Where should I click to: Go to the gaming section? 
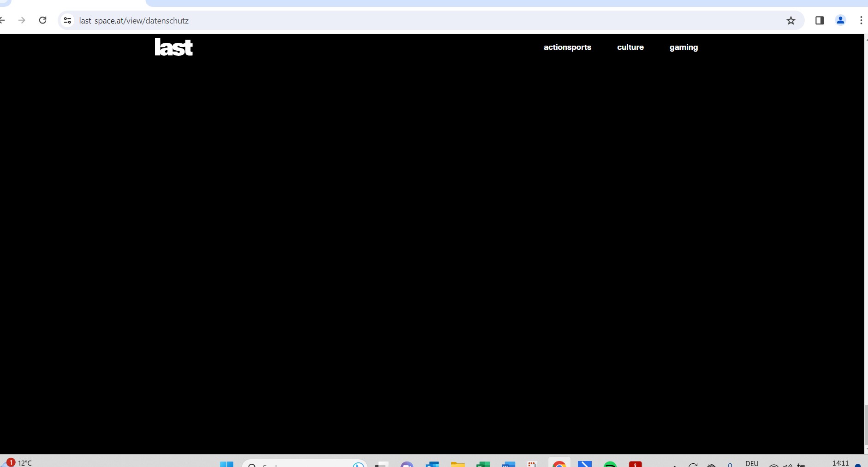tap(684, 47)
